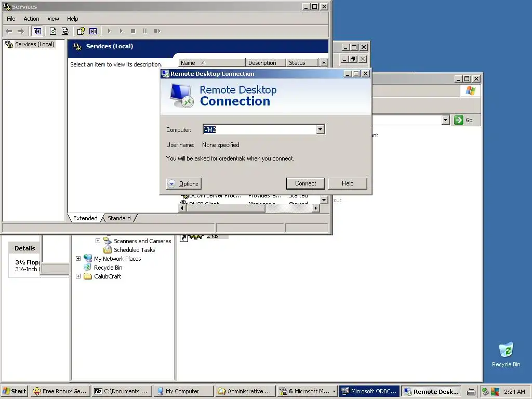
Task: Click the Start Service play icon
Action: tap(109, 31)
